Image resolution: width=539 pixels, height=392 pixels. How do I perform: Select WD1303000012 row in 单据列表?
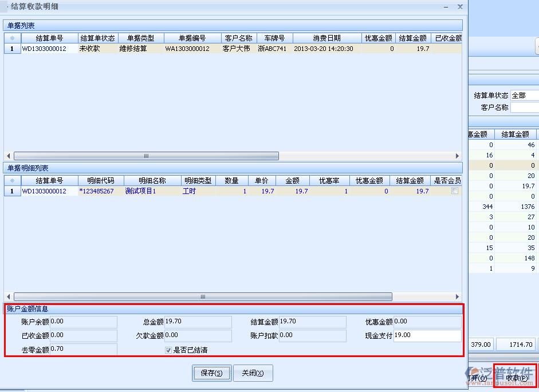pos(44,49)
